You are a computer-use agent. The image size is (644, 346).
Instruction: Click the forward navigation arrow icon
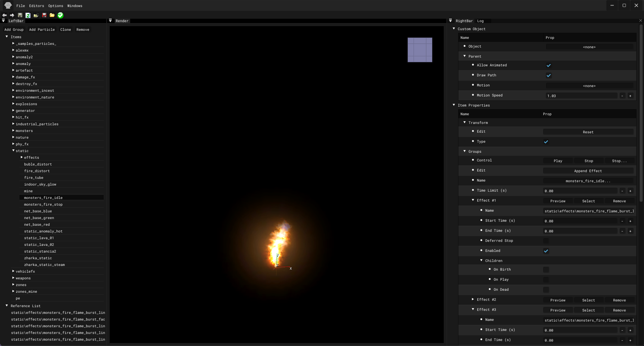tap(12, 15)
